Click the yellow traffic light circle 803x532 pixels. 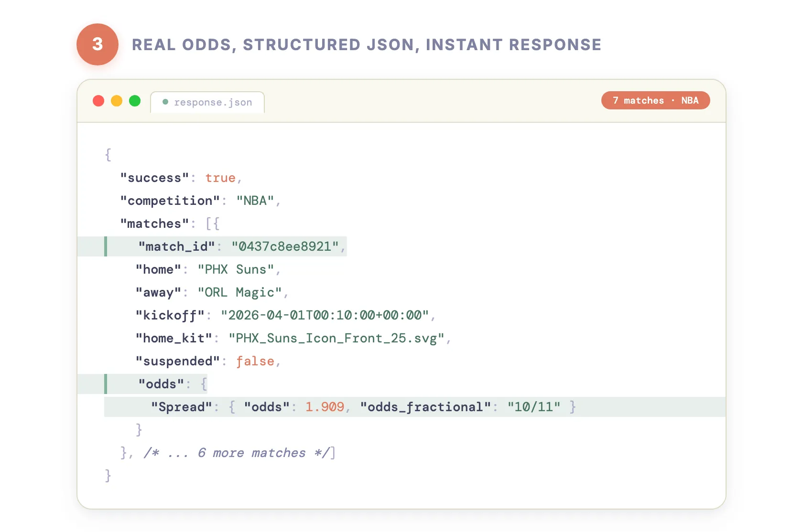pyautogui.click(x=117, y=101)
